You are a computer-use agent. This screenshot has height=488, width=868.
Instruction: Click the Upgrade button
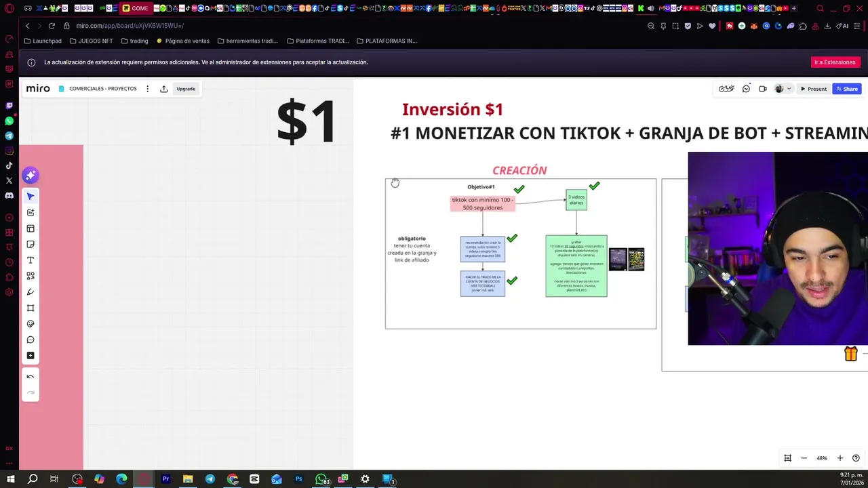(186, 89)
